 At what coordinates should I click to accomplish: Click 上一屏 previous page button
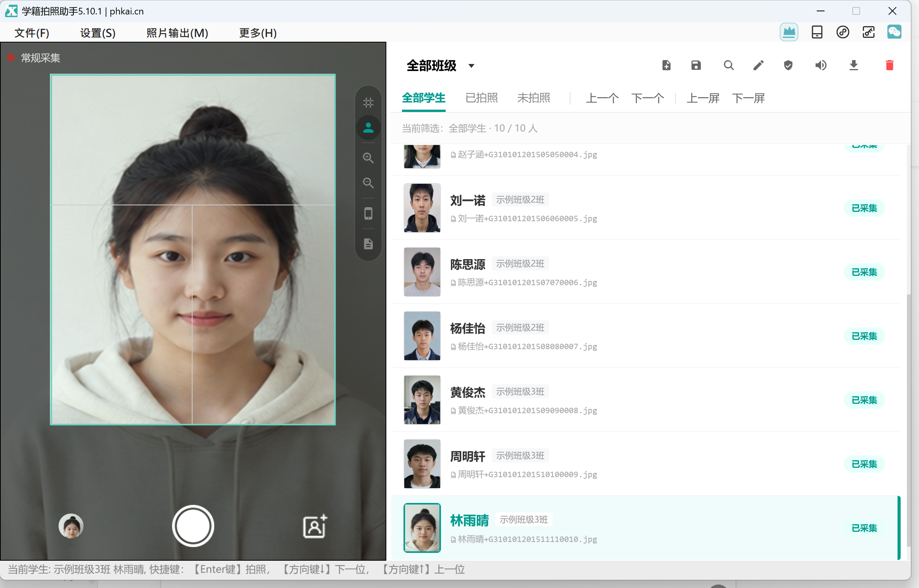[x=703, y=98]
